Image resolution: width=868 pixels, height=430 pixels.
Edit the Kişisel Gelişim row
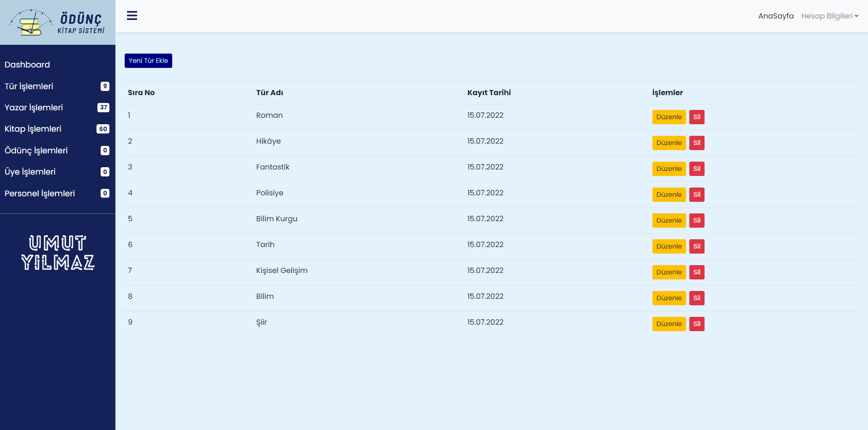tap(669, 273)
